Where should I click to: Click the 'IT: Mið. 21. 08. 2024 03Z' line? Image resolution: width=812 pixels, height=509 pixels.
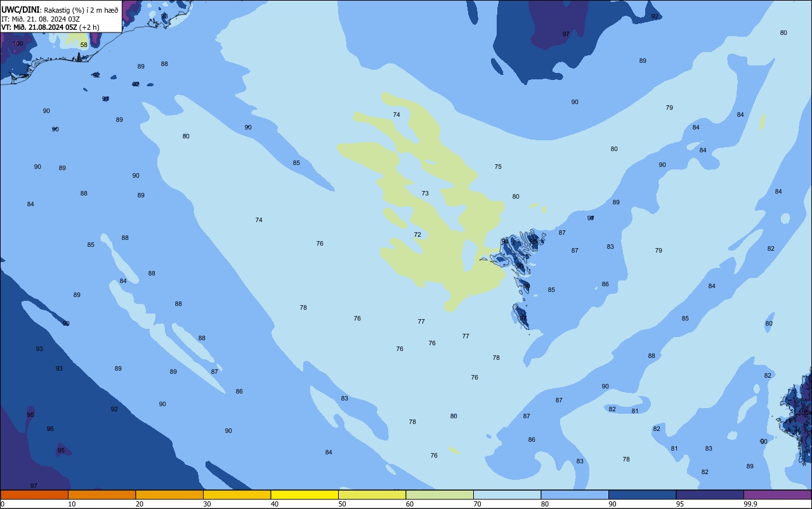[x=41, y=18]
